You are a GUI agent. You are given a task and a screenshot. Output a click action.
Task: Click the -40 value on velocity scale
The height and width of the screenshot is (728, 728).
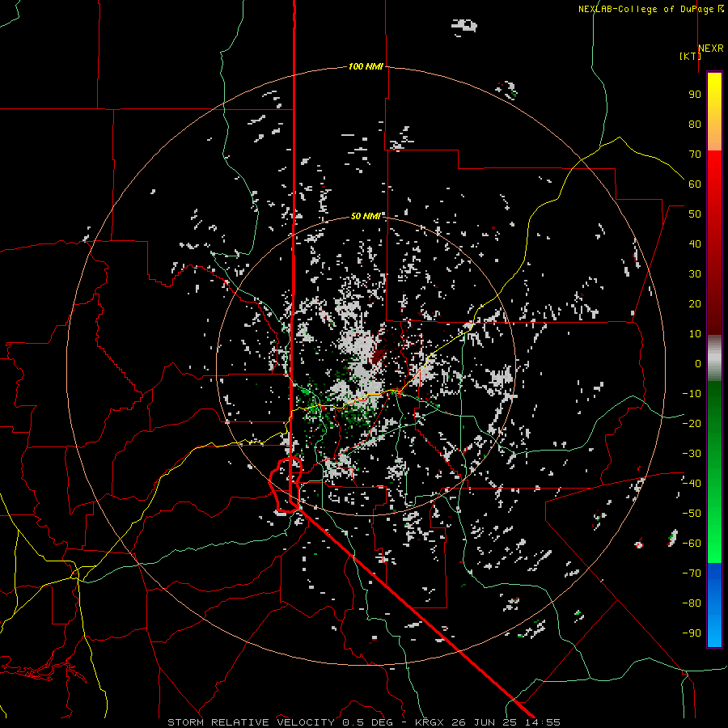[x=692, y=484]
